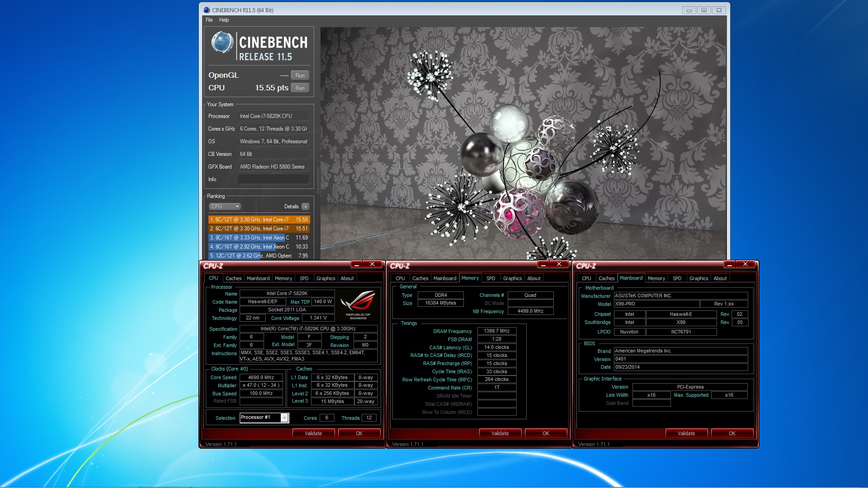Click the Multiplier value x 47.0
The image size is (868, 488).
point(261,385)
